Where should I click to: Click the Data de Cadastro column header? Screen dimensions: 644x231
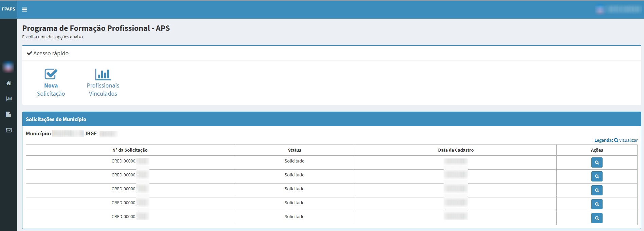[455, 150]
